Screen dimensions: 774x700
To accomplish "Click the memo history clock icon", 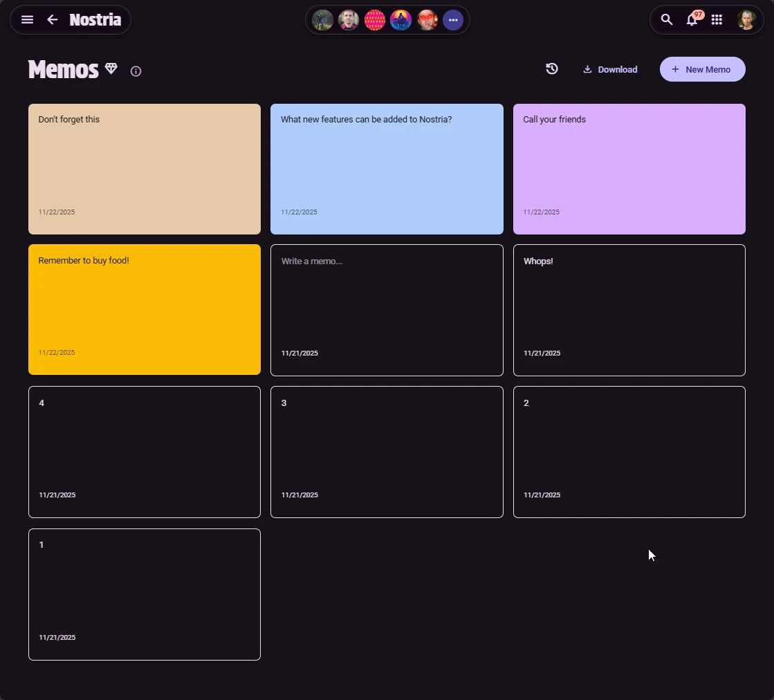I will [551, 69].
